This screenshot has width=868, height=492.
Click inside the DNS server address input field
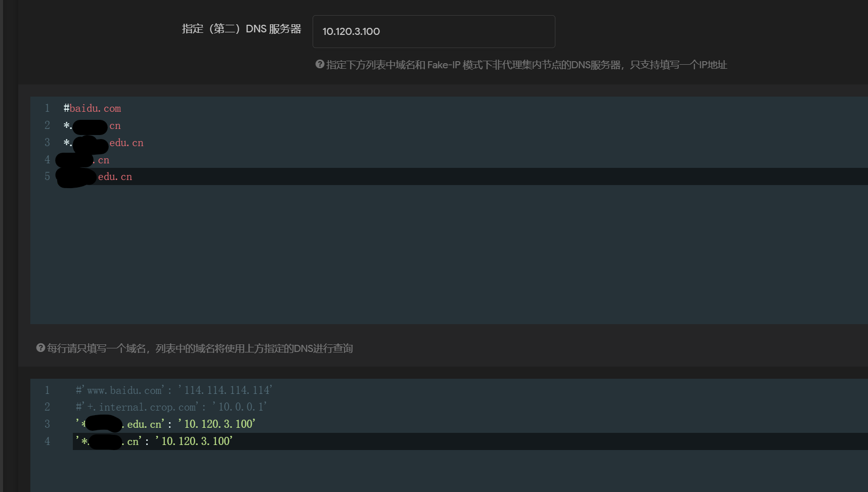(433, 31)
